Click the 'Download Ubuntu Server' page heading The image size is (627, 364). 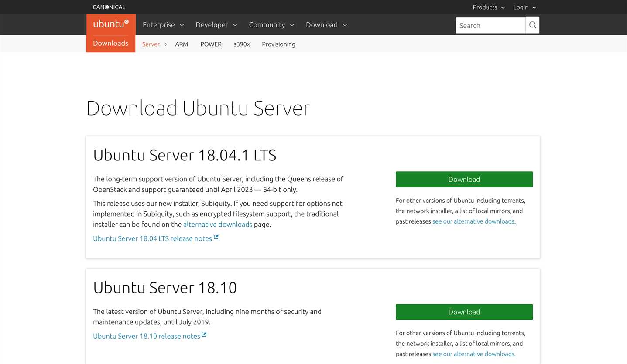point(198,108)
